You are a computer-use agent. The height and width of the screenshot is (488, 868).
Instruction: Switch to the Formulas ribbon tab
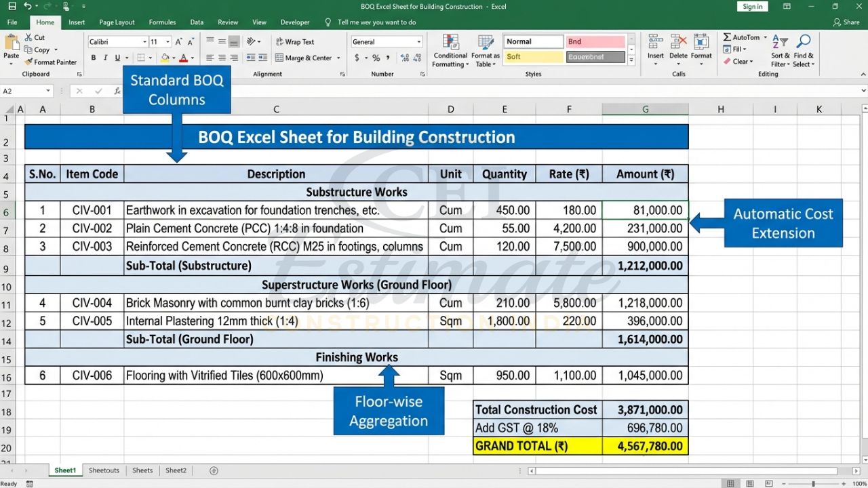point(162,22)
